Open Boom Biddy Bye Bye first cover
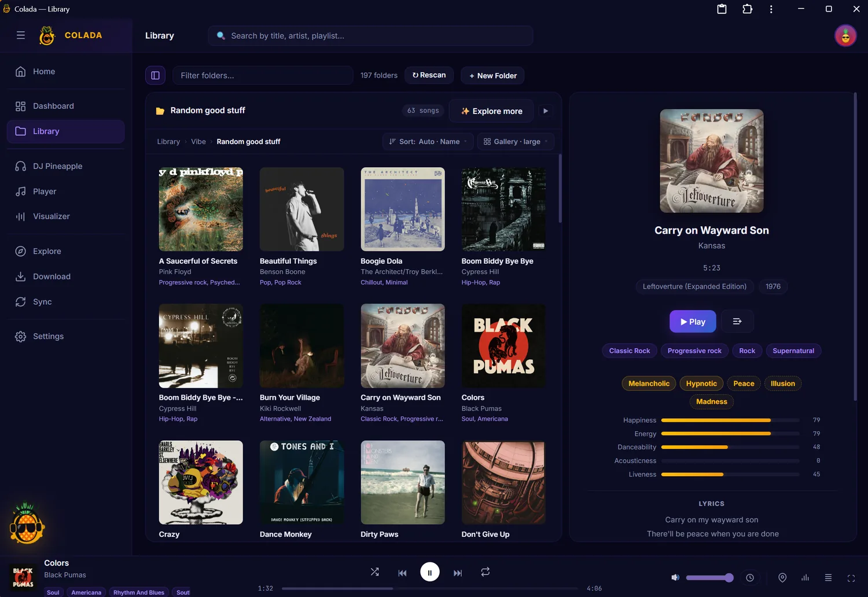 click(x=503, y=209)
